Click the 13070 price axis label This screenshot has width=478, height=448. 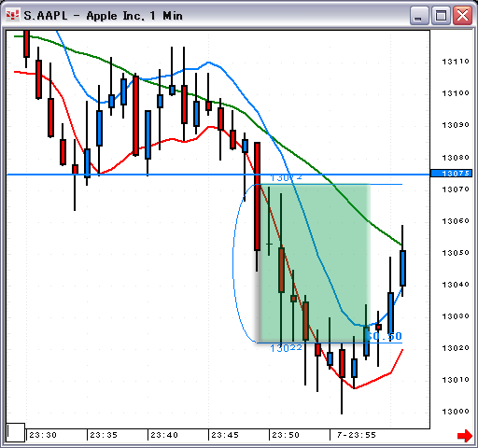456,189
